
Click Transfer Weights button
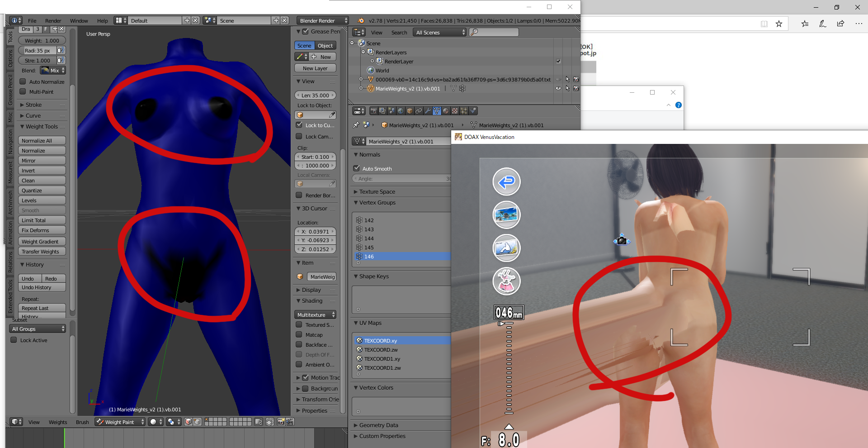[42, 251]
